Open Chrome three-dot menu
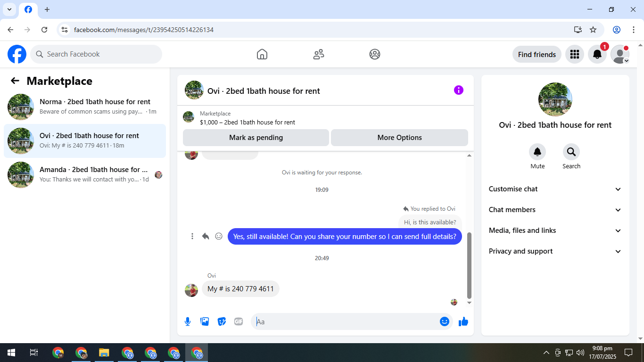Image resolution: width=644 pixels, height=362 pixels. click(634, 30)
